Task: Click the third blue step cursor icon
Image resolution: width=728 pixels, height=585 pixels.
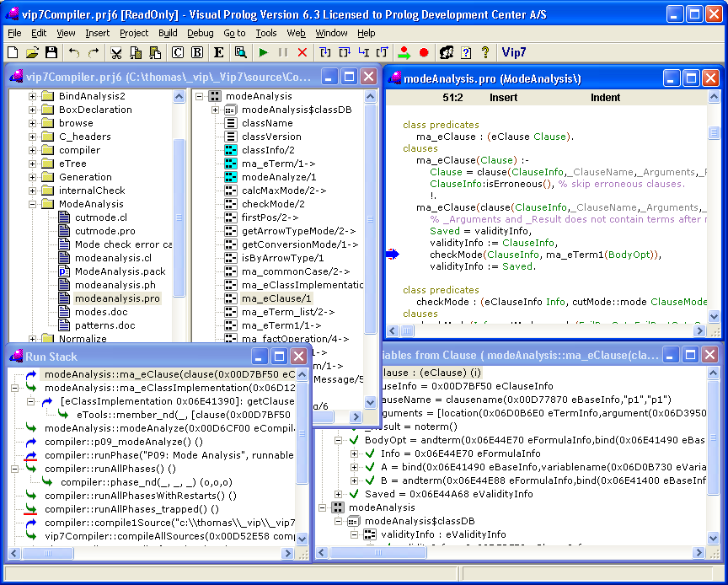Action: click(363, 52)
